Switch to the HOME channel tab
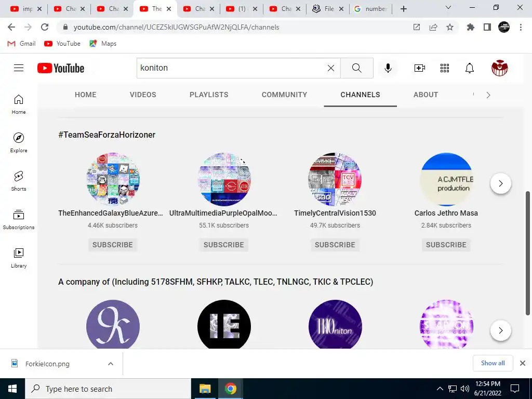Image resolution: width=532 pixels, height=399 pixels. (86, 95)
